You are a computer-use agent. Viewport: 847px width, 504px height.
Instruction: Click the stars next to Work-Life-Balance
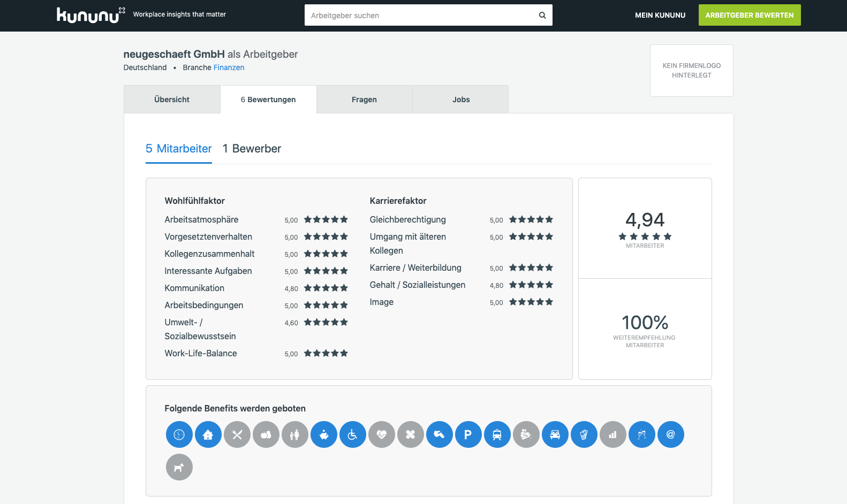point(326,353)
